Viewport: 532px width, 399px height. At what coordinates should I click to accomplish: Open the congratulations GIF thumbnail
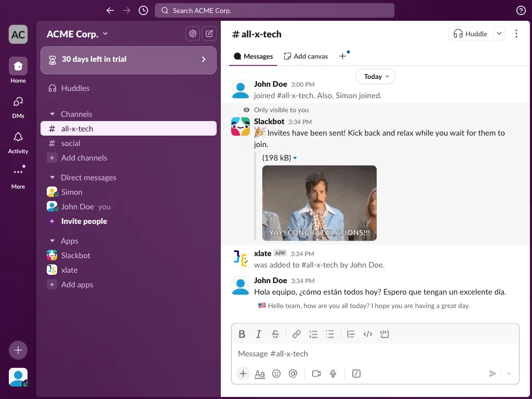320,203
